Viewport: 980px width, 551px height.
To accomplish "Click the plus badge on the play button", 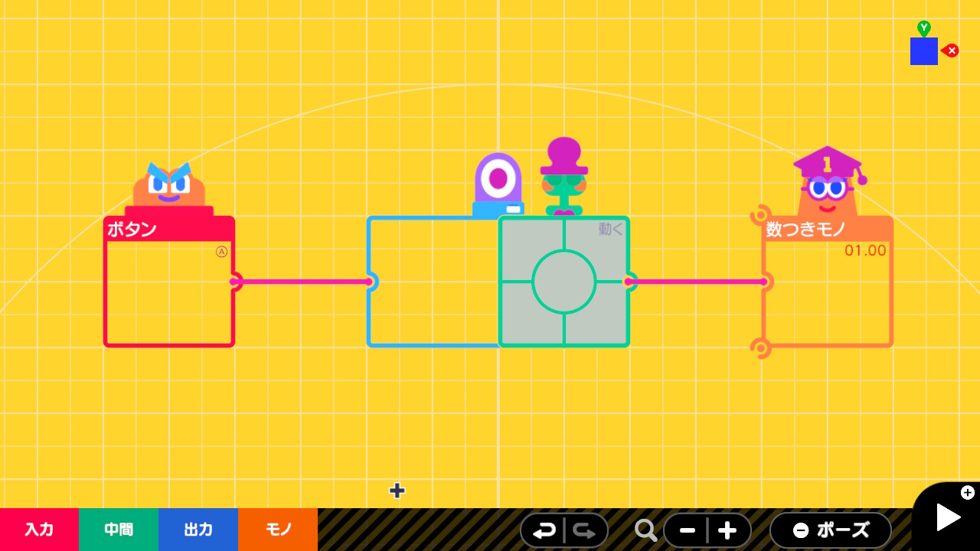I will [968, 492].
